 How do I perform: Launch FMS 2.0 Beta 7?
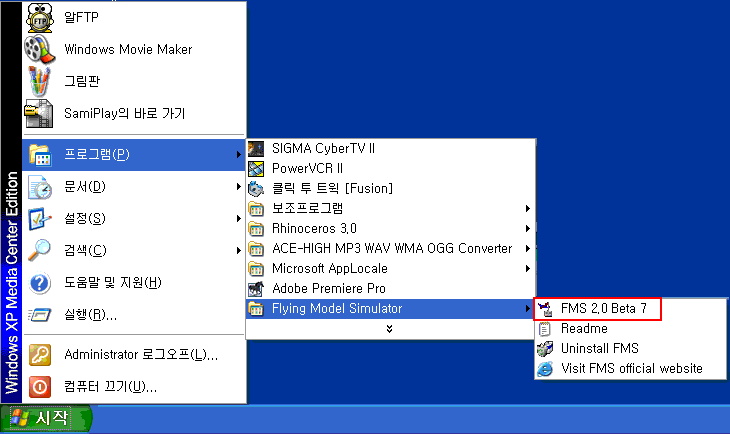[x=598, y=309]
